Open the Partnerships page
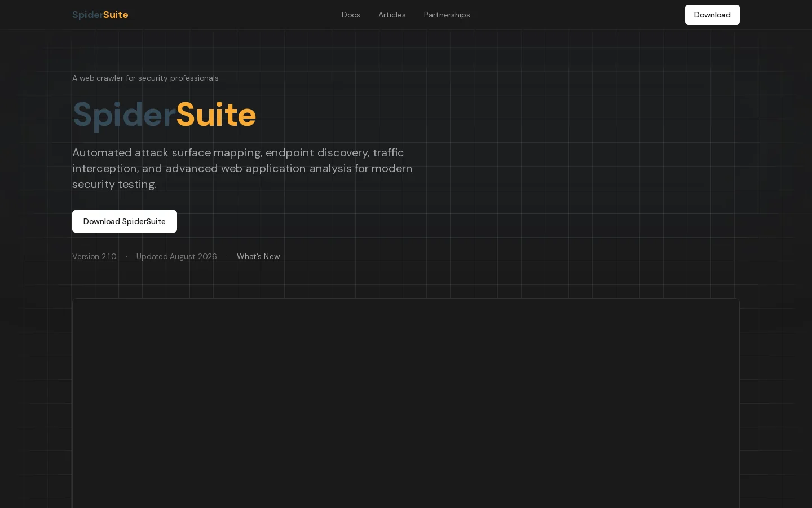 pos(447,15)
